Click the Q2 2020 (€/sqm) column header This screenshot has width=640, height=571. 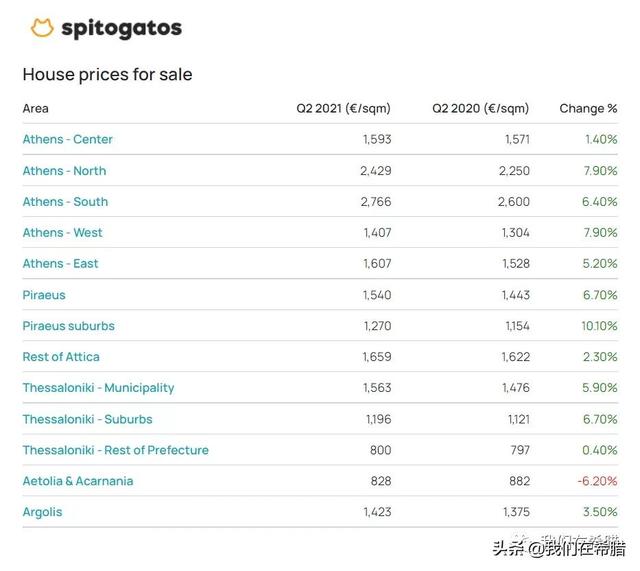480,109
